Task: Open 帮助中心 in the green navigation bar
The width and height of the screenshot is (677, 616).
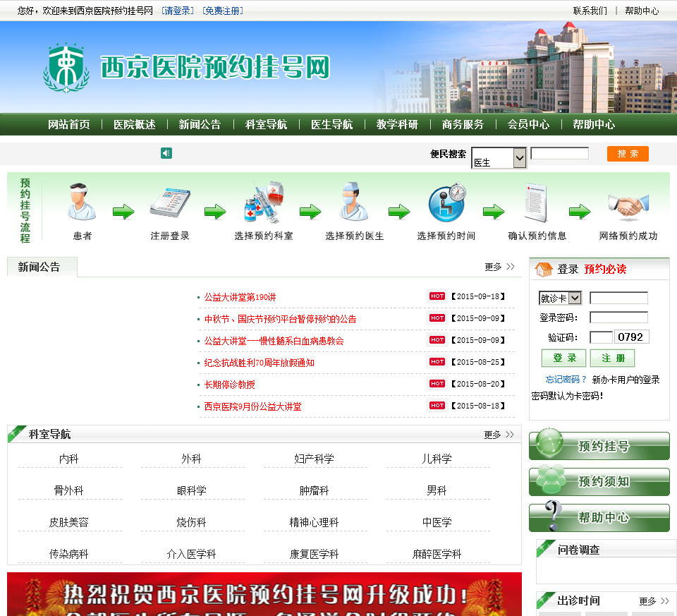Action: coord(594,125)
